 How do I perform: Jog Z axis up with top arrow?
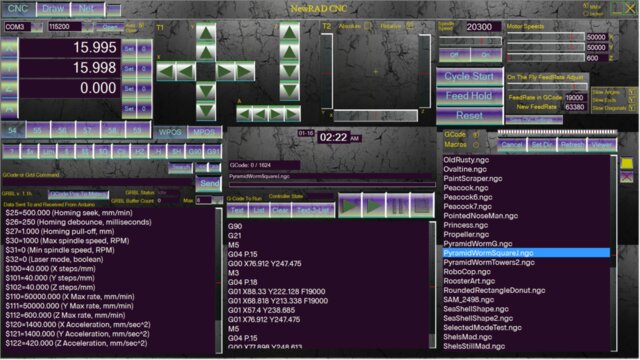(289, 33)
